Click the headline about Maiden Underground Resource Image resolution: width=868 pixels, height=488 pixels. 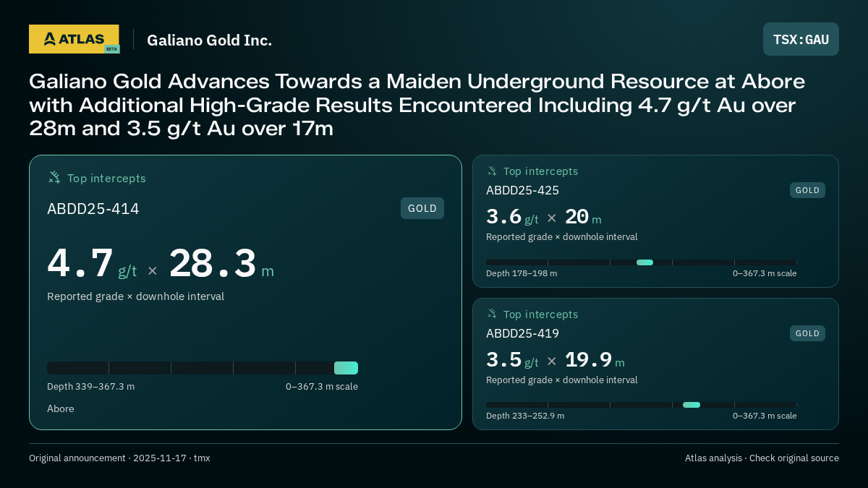click(x=417, y=105)
